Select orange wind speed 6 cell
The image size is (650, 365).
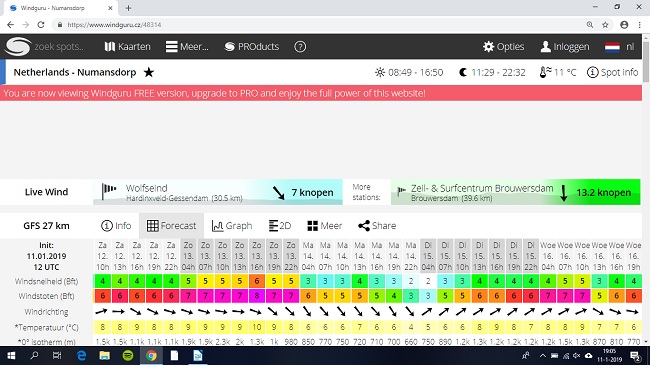coord(257,281)
